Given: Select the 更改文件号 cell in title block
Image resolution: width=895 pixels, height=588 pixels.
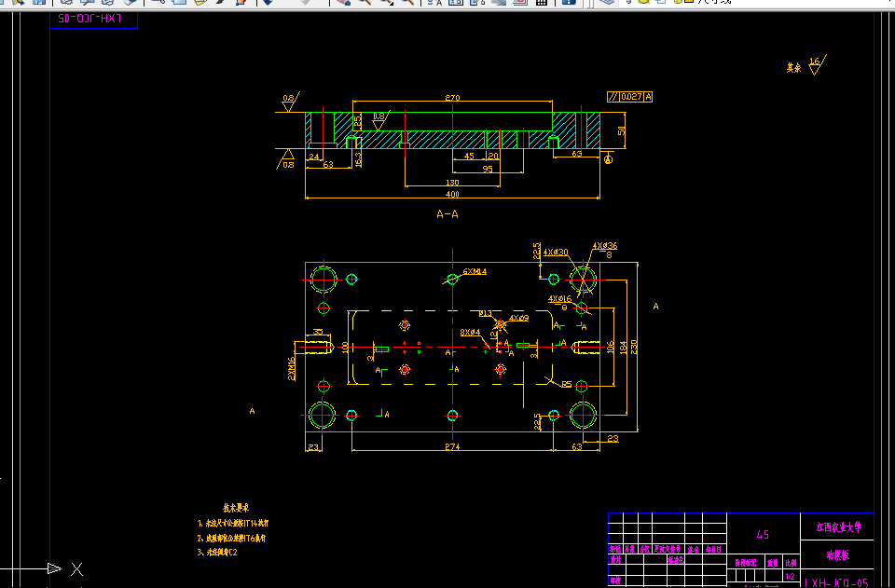Looking at the screenshot, I should [667, 550].
